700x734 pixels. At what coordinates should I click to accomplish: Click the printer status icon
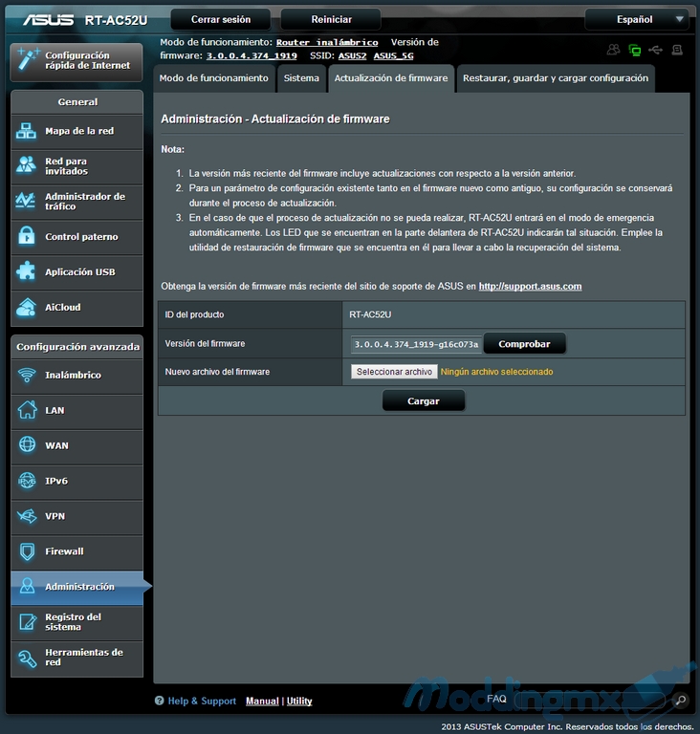(x=677, y=50)
